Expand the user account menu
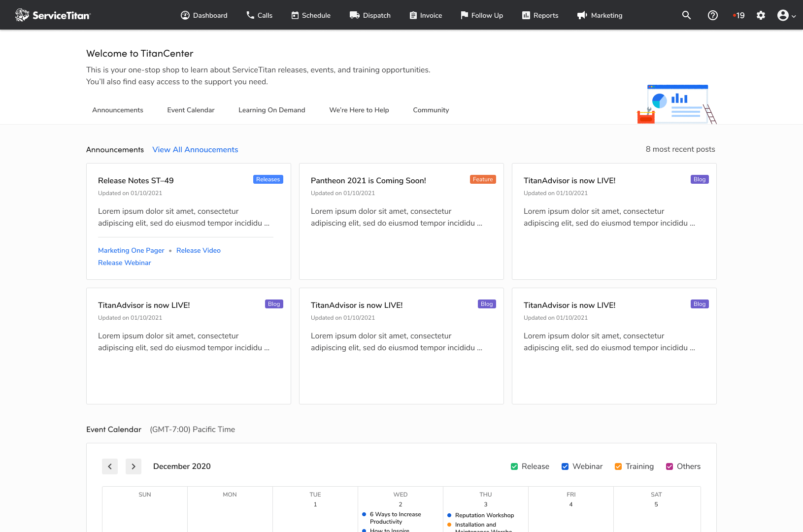 (786, 15)
